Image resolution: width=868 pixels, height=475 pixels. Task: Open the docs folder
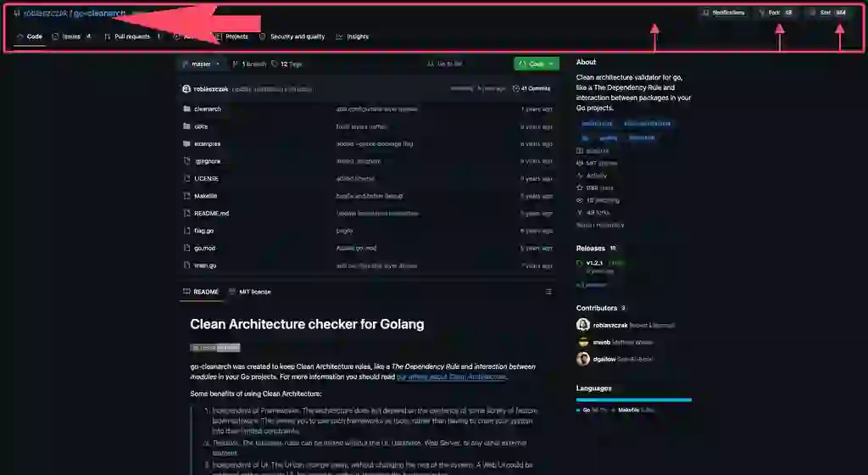click(201, 126)
